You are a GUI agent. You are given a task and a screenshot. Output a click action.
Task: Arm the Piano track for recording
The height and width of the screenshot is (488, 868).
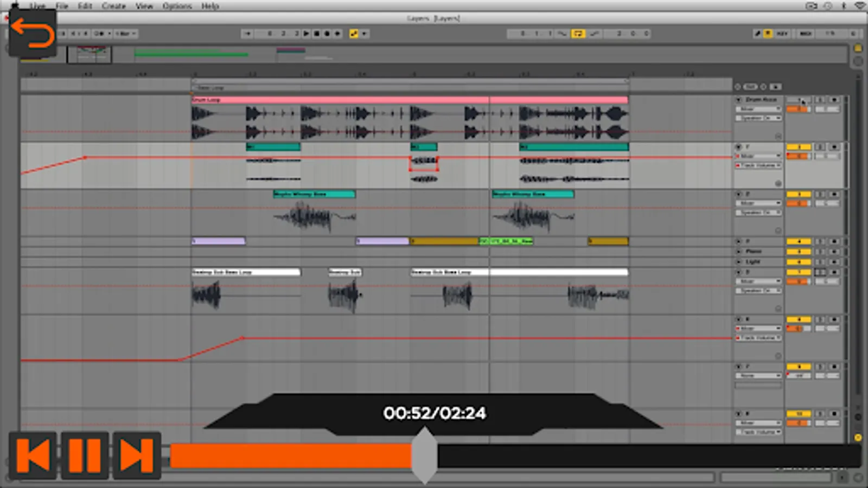click(834, 252)
